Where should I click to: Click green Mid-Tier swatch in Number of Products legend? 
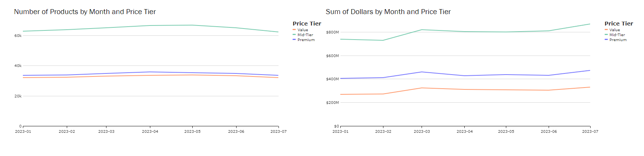(x=294, y=35)
